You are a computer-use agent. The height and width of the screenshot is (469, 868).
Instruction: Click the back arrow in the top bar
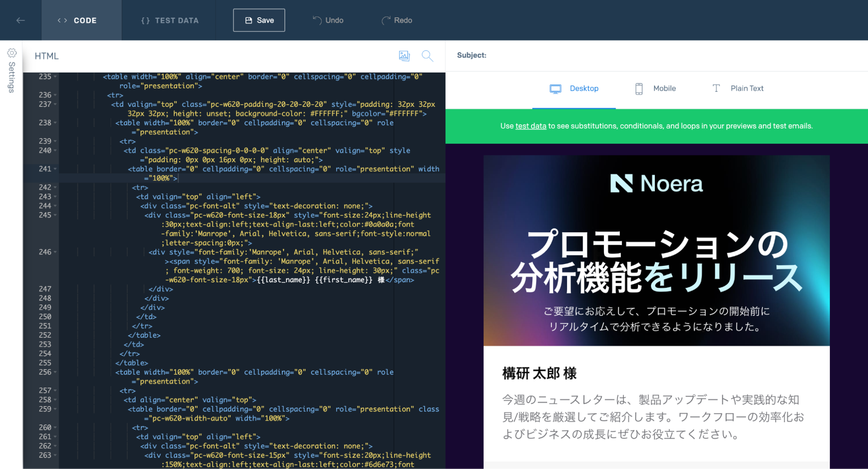point(20,20)
